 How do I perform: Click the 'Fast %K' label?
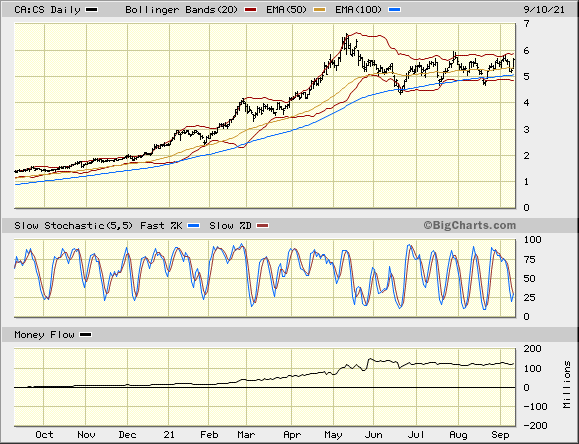coord(161,226)
